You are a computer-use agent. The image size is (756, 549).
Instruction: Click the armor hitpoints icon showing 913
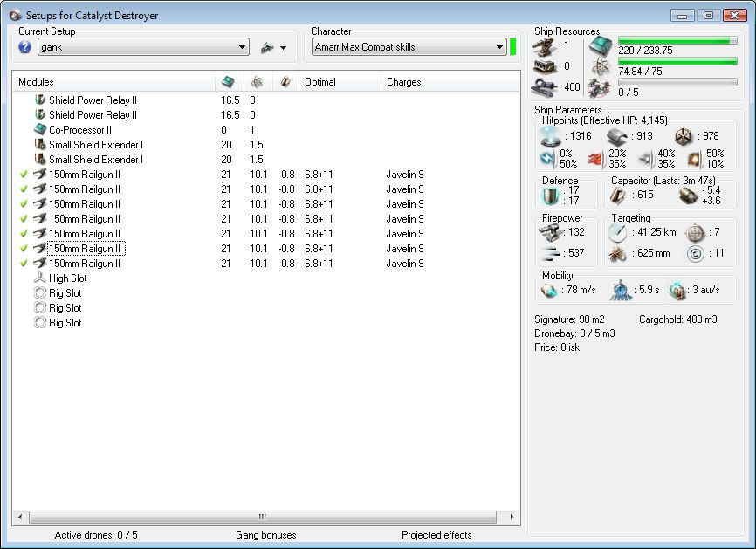tap(616, 136)
